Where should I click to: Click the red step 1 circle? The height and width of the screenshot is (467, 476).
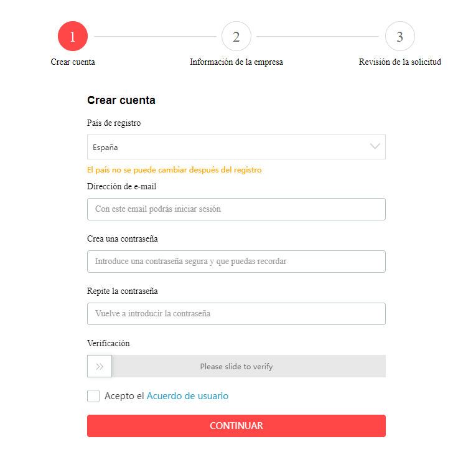click(x=73, y=36)
